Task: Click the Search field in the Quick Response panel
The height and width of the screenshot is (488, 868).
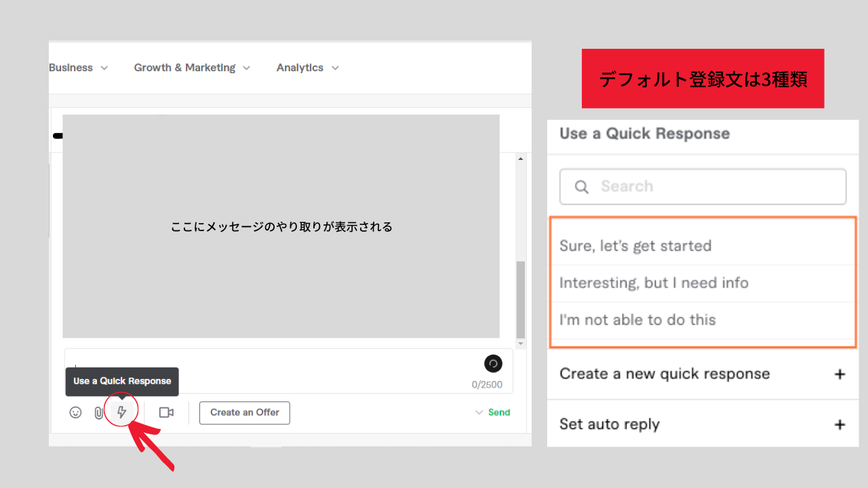Action: coord(703,186)
